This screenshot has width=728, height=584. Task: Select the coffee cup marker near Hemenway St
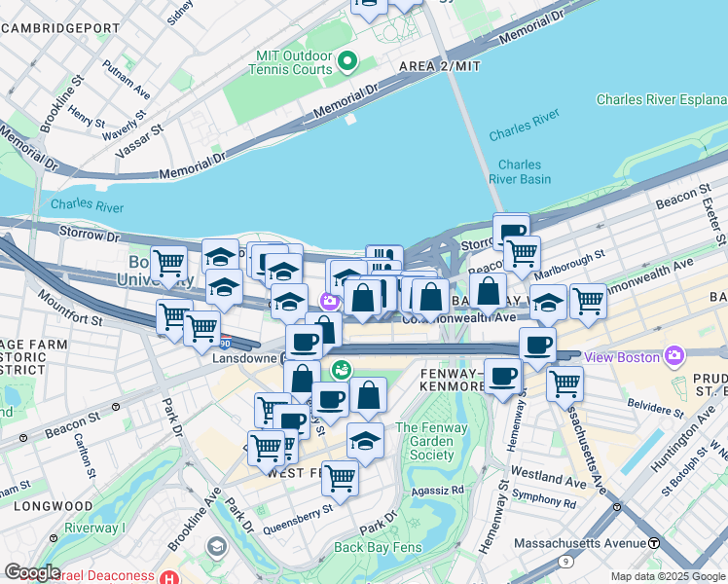(x=503, y=379)
